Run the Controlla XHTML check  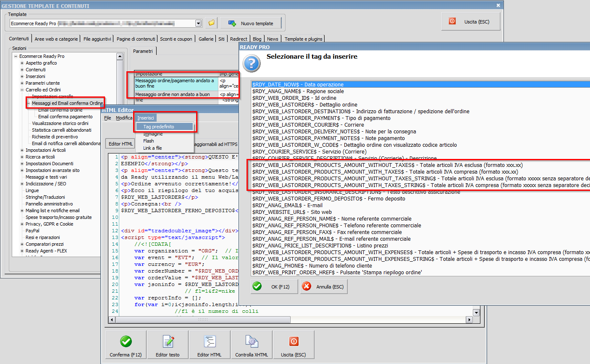252,345
